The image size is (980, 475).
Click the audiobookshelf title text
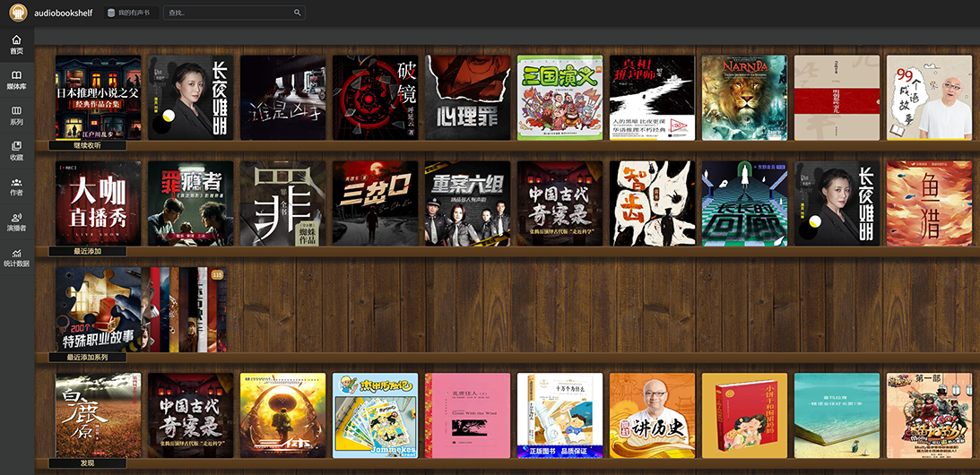click(x=63, y=13)
